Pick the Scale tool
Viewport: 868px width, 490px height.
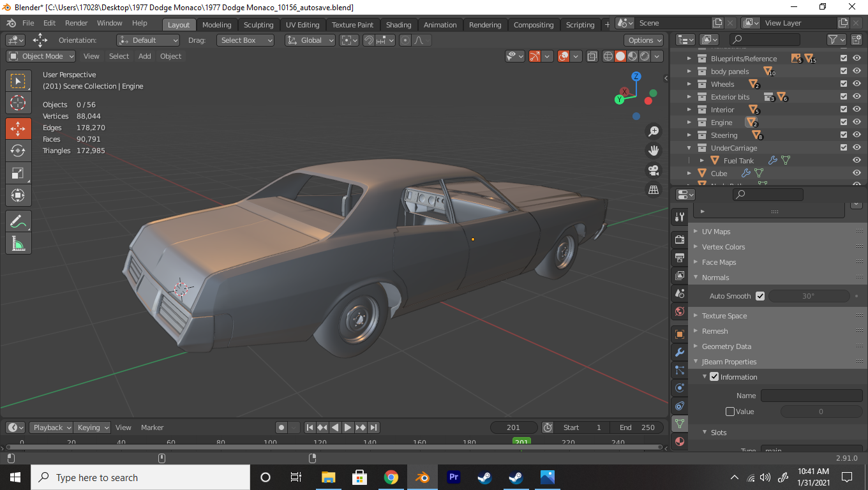click(x=18, y=173)
